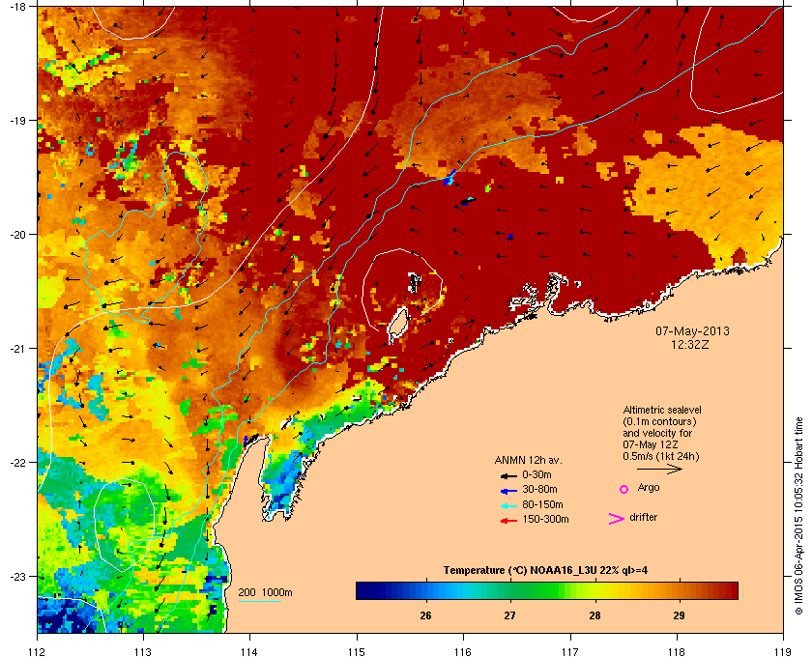Click the 0.5m/s velocity scale arrow
The image size is (812, 657).
[659, 470]
